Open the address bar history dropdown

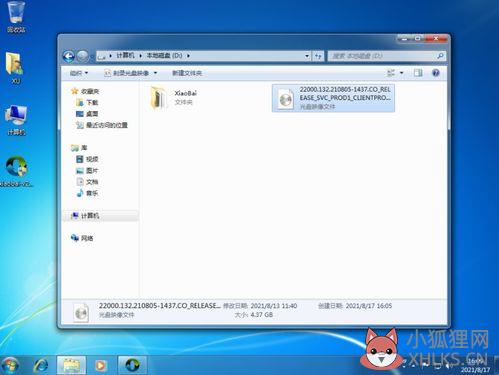tap(307, 56)
